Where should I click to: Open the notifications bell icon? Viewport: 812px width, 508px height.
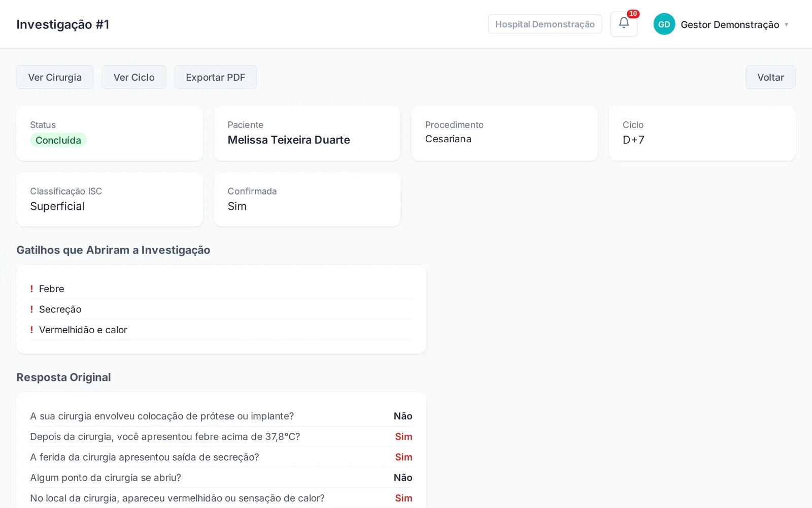[624, 24]
